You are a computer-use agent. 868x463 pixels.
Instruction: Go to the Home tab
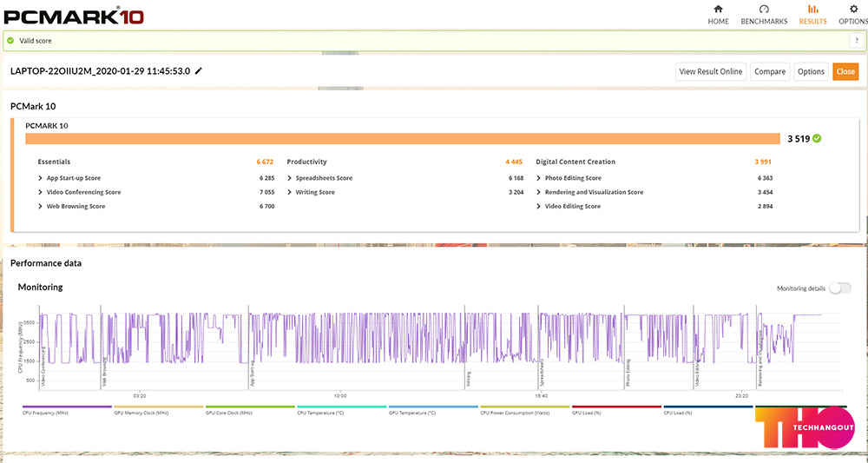click(718, 15)
